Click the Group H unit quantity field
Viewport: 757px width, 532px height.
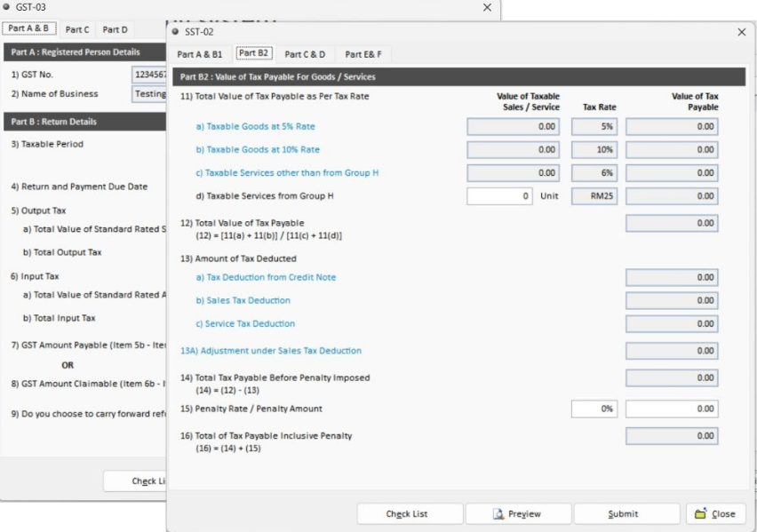(500, 195)
